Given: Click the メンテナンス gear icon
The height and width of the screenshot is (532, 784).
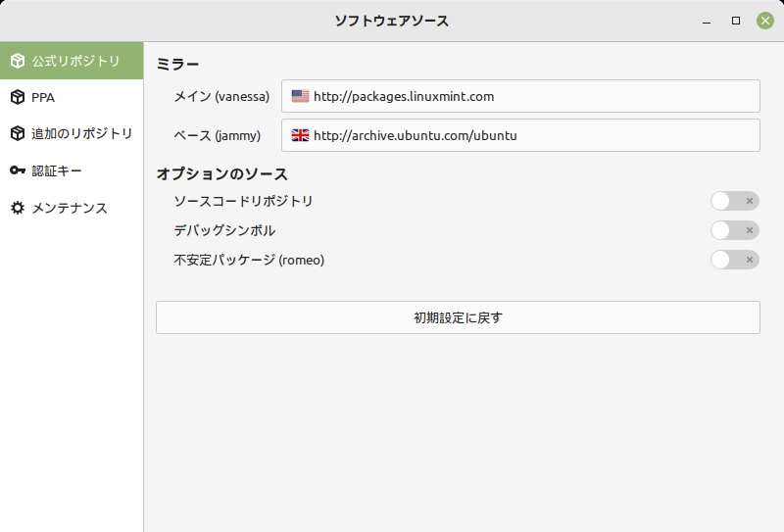Looking at the screenshot, I should (18, 208).
